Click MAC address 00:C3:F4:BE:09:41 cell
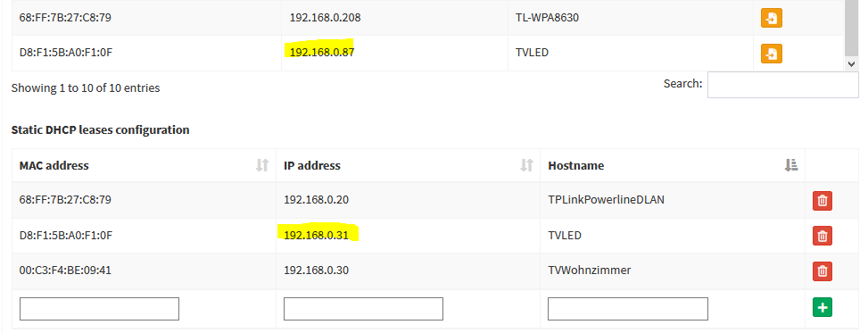The height and width of the screenshot is (333, 868). click(65, 271)
